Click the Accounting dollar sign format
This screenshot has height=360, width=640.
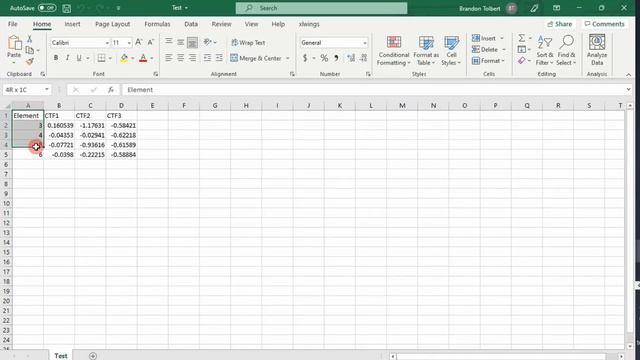pos(305,58)
